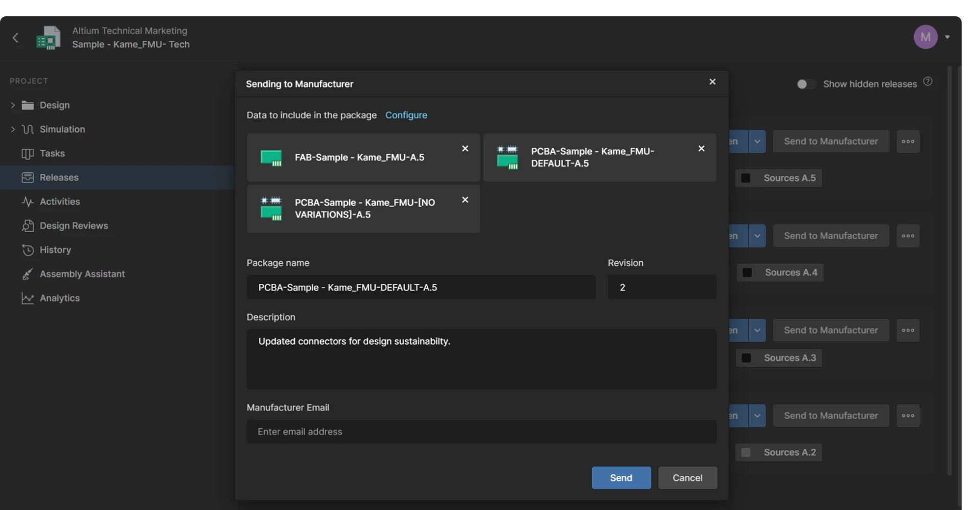This screenshot has height=510, width=980.
Task: Select Releases in the project sidebar
Action: point(117,177)
